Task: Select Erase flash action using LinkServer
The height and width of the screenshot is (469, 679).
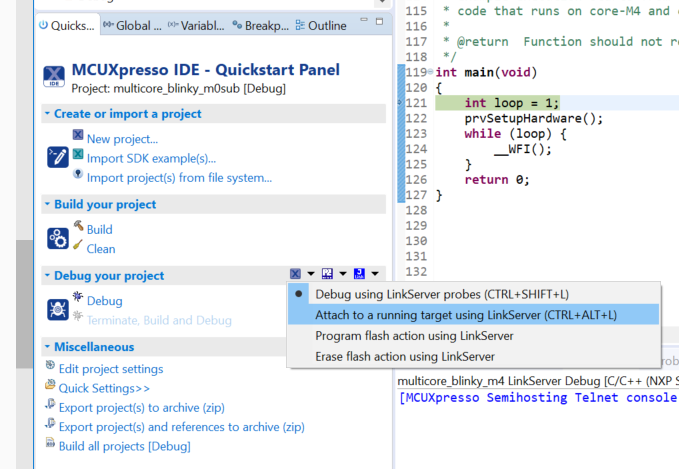Action: pyautogui.click(x=474, y=356)
